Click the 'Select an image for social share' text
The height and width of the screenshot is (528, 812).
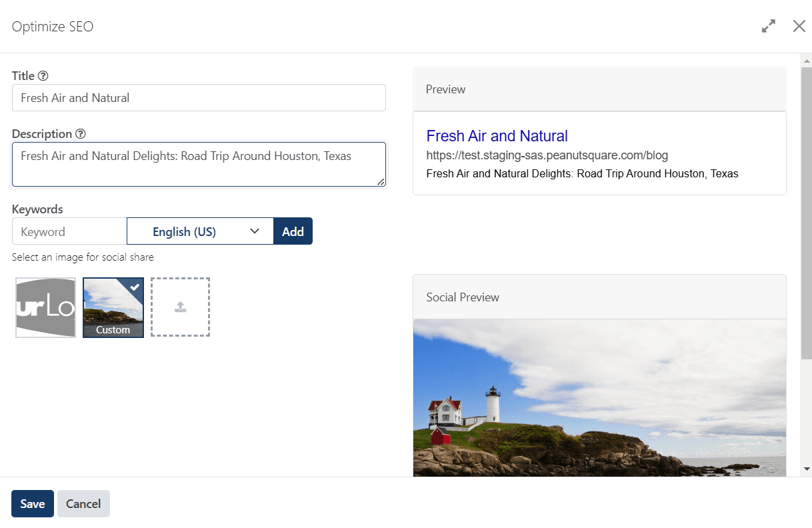[83, 257]
